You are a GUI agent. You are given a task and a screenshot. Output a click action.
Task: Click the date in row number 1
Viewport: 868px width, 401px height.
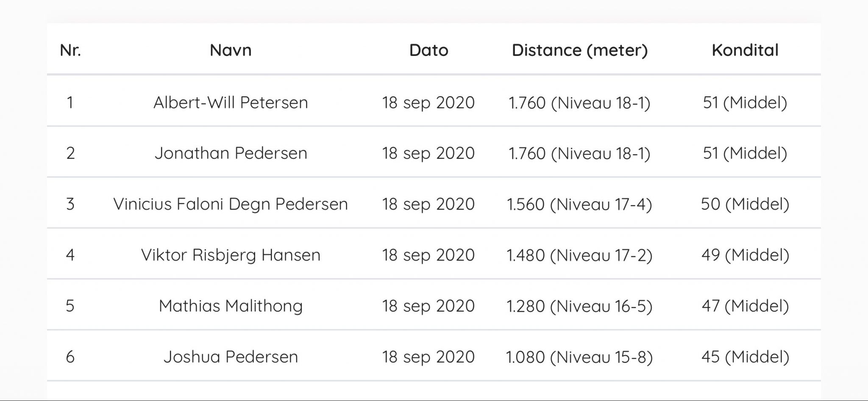[428, 102]
